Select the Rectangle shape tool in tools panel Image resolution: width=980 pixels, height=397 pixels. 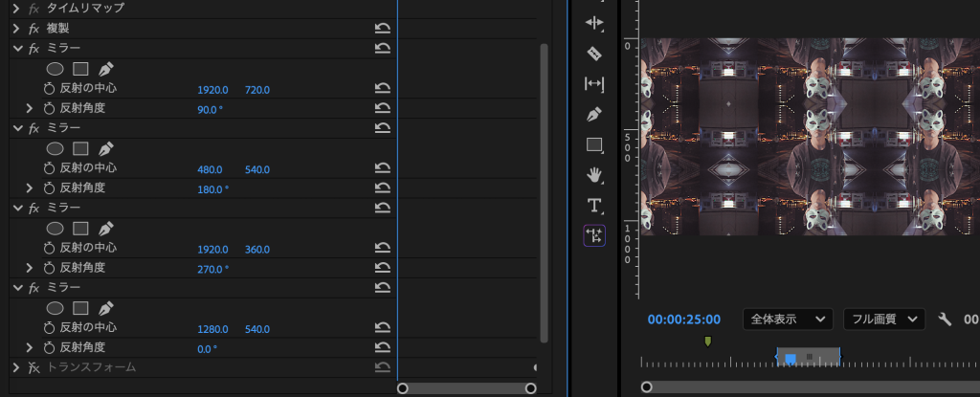click(x=594, y=144)
